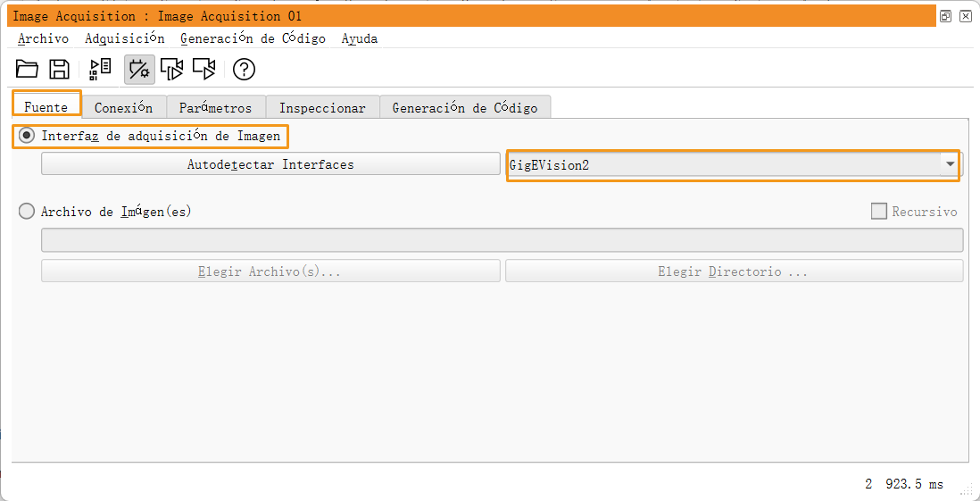
Task: Toggle the connect plug icon in toolbar
Action: (138, 69)
